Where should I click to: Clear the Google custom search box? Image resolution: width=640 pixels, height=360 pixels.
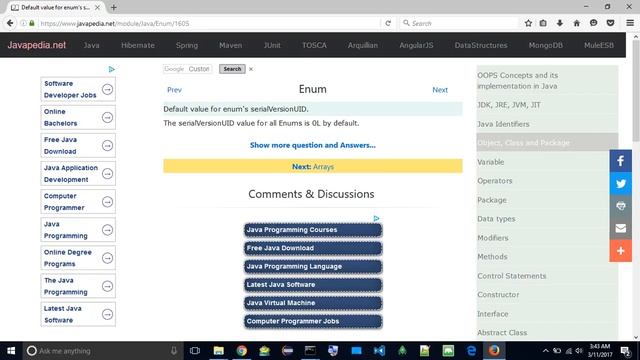251,69
